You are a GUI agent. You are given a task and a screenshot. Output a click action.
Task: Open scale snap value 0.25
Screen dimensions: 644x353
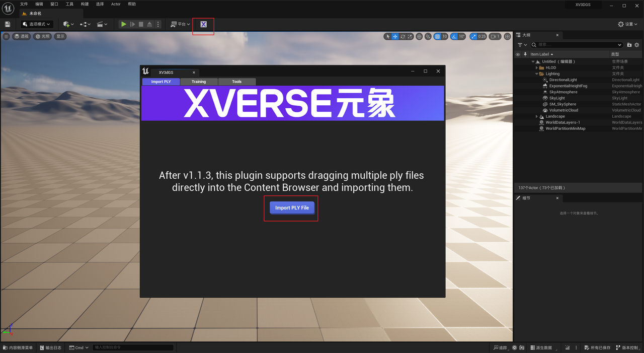(x=482, y=36)
